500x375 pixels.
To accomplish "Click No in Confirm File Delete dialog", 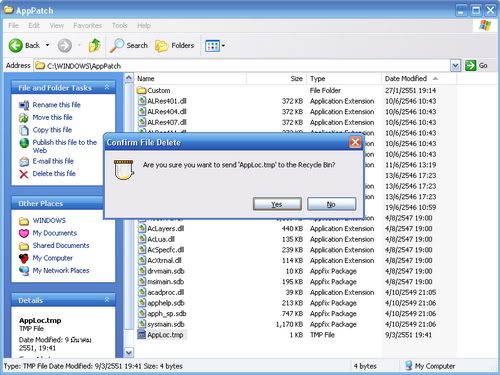I will [x=331, y=204].
